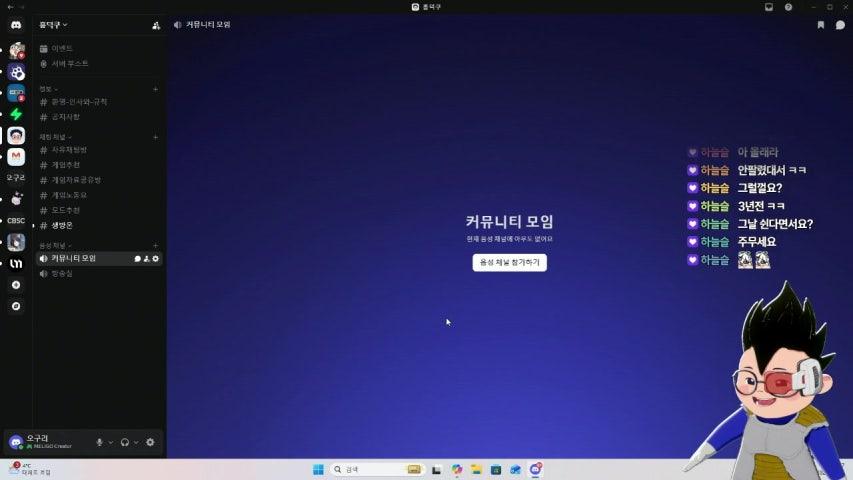Create channel in 음성 채널 category with plus
Image resolution: width=853 pixels, height=480 pixels.
point(156,246)
